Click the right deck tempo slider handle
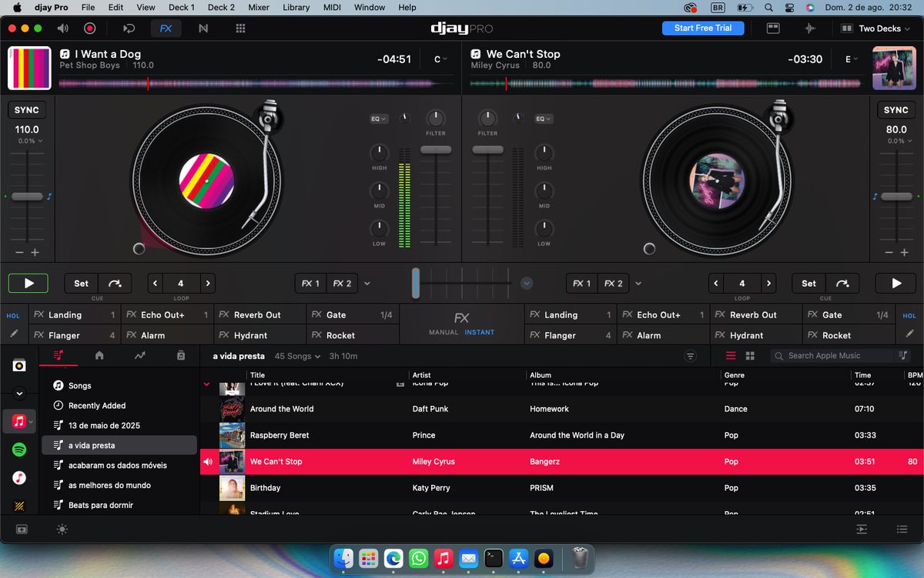Screen dimensions: 924x578 click(896, 197)
